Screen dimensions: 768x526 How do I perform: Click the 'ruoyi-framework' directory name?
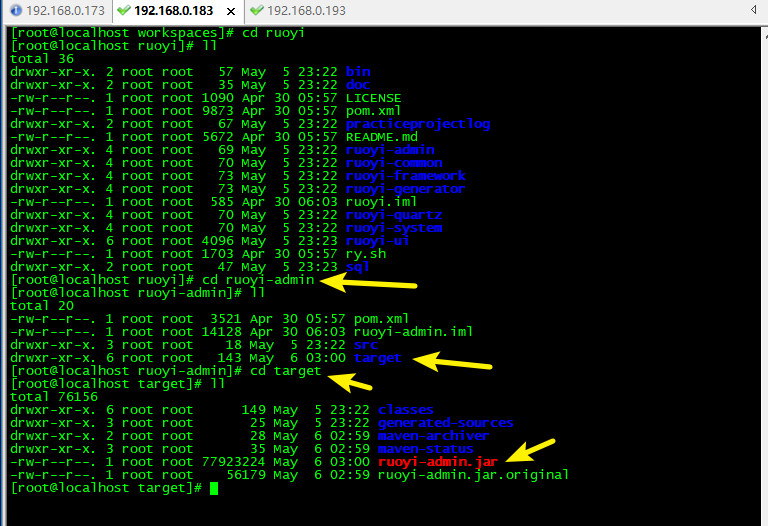coord(406,176)
